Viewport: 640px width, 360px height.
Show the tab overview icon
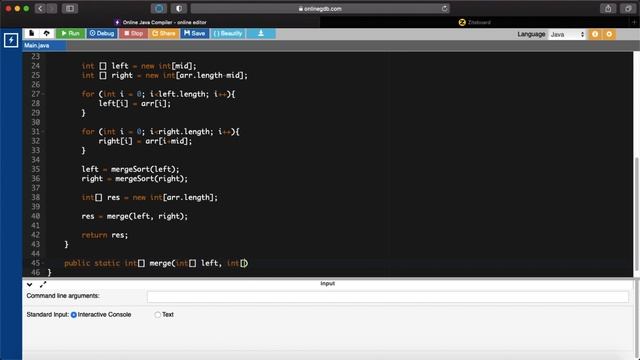[x=628, y=9]
